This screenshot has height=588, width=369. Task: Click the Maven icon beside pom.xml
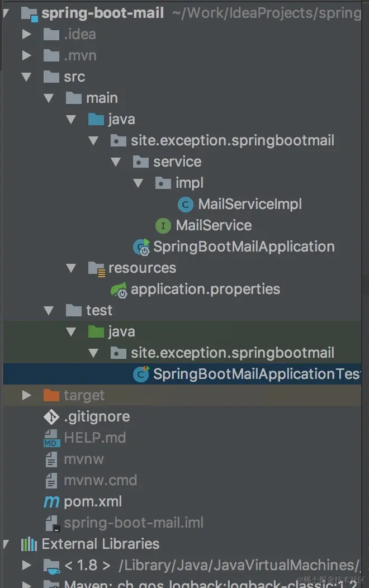[x=51, y=501]
